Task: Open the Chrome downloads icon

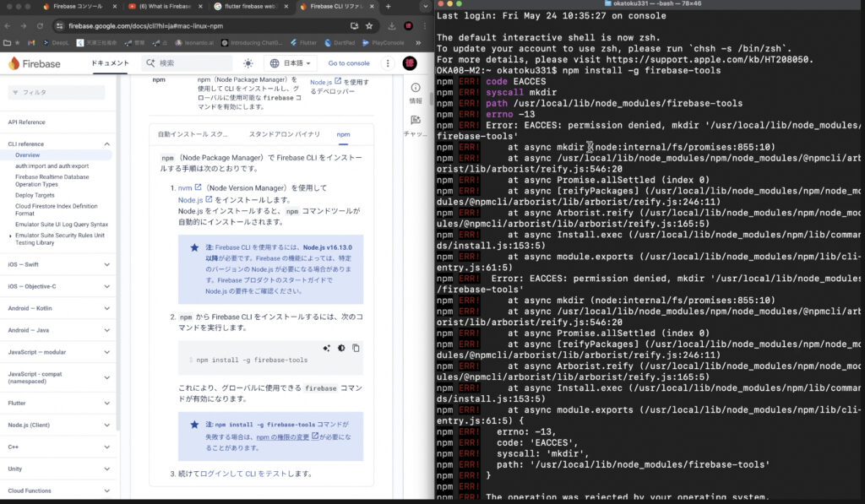Action: [x=392, y=25]
